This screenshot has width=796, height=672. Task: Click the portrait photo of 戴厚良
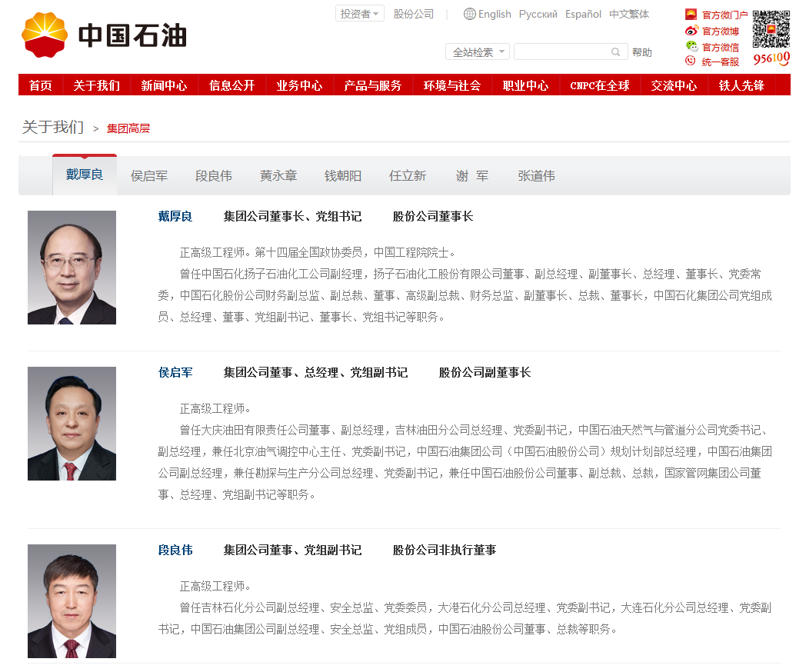pyautogui.click(x=72, y=268)
